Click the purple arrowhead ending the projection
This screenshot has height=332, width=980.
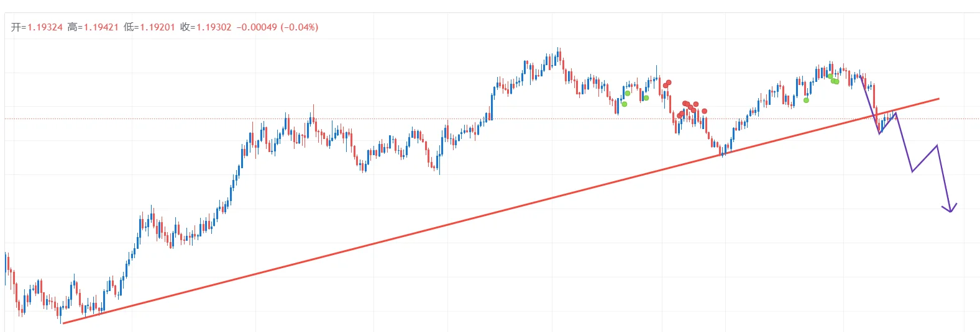pos(950,210)
